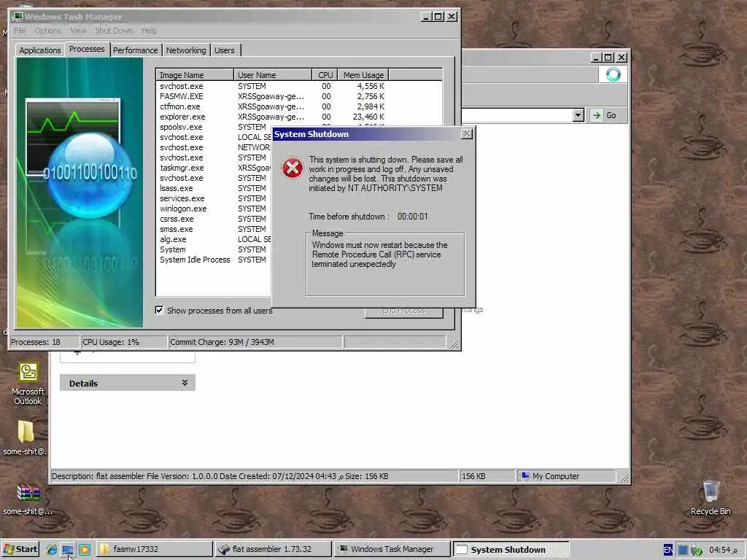Image resolution: width=747 pixels, height=560 pixels.
Task: Click the Commit Charge status entry
Action: pos(255,342)
